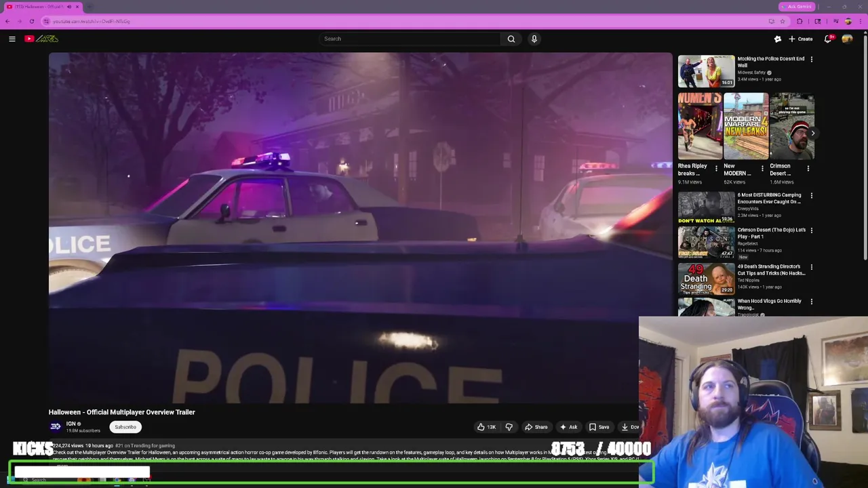Image resolution: width=868 pixels, height=488 pixels.
Task: Click the YouTube search magnifier button
Action: [511, 39]
